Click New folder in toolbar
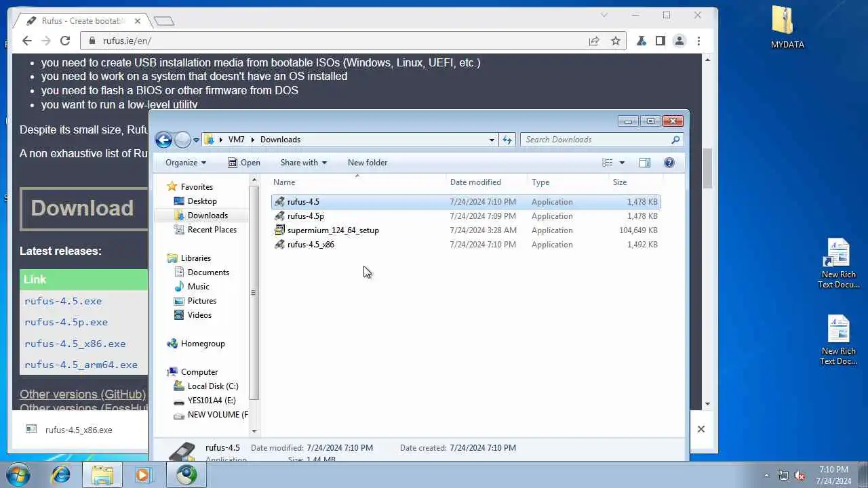Screen dimensions: 868x488 (368, 163)
